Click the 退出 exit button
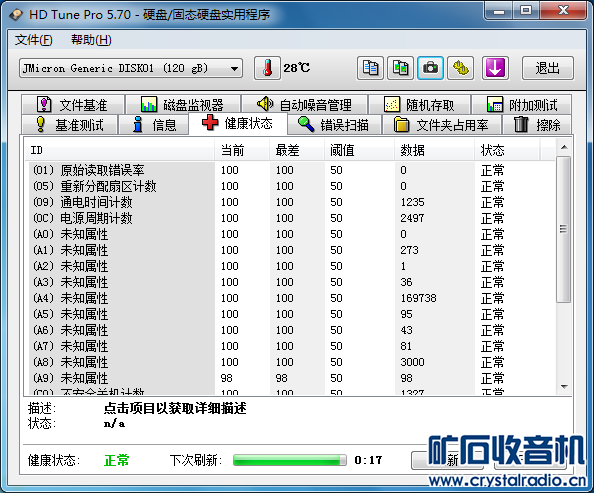The width and height of the screenshot is (594, 493). 547,68
